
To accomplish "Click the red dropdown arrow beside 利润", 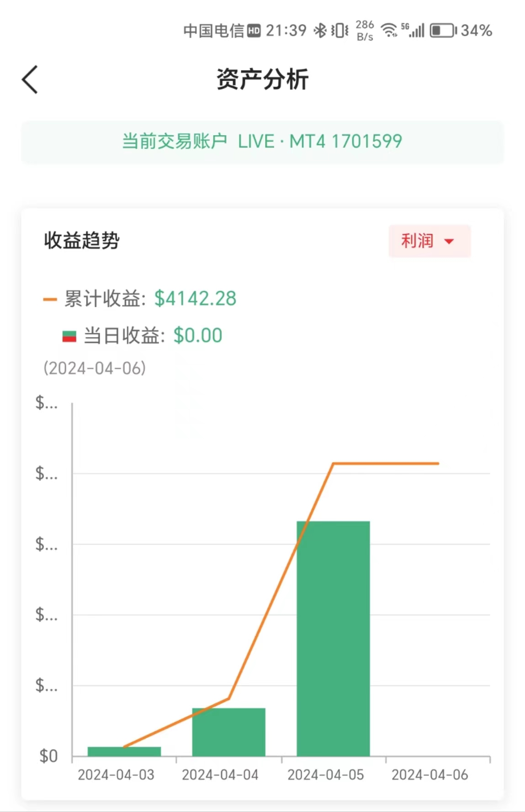I will pos(449,241).
